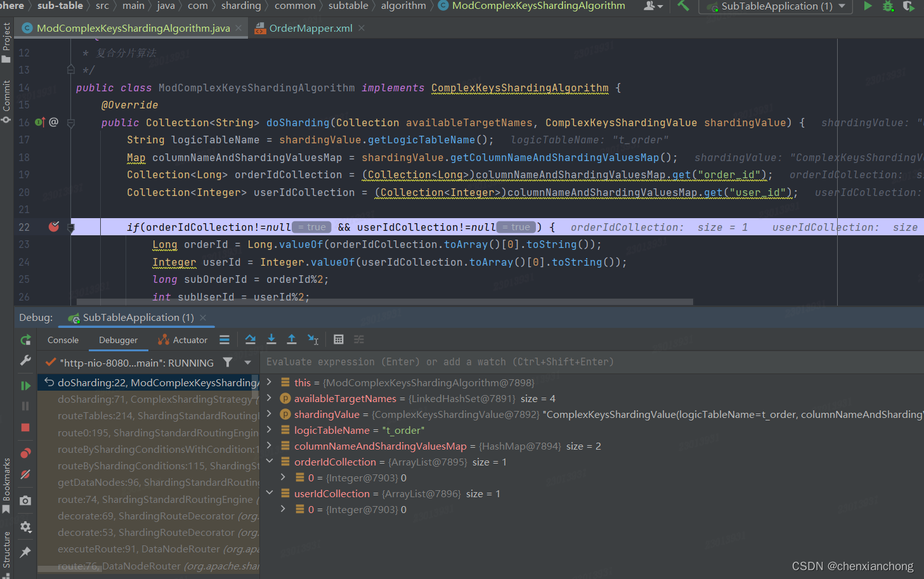The image size is (924, 579).
Task: Click the Build project hammer icon
Action: (x=683, y=6)
